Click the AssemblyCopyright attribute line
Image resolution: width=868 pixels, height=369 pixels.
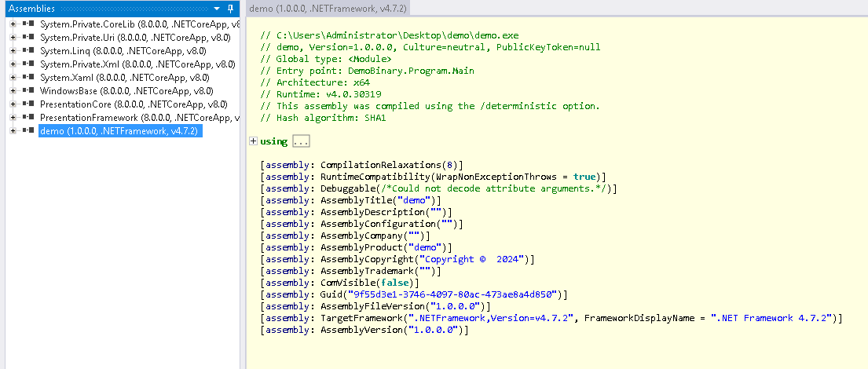click(397, 259)
